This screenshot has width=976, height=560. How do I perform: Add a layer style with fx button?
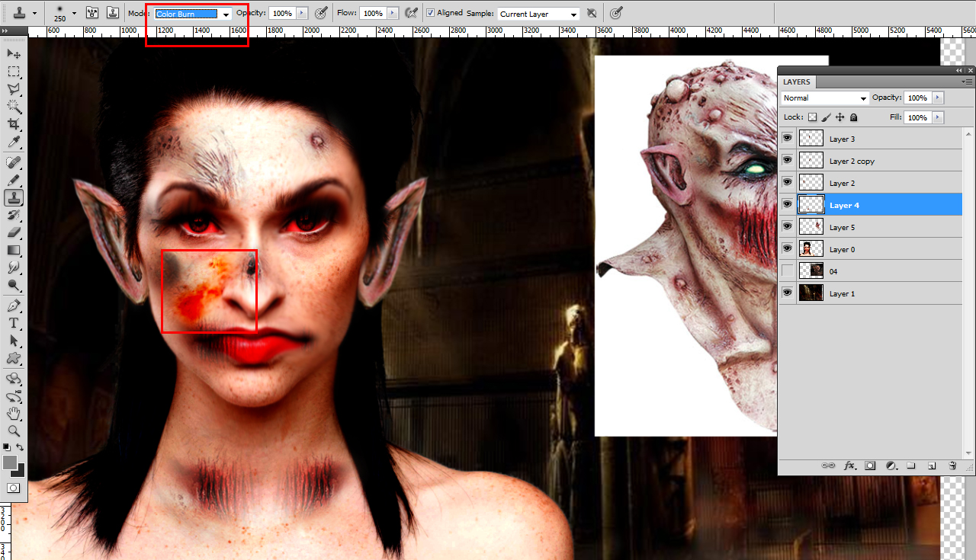pos(850,466)
